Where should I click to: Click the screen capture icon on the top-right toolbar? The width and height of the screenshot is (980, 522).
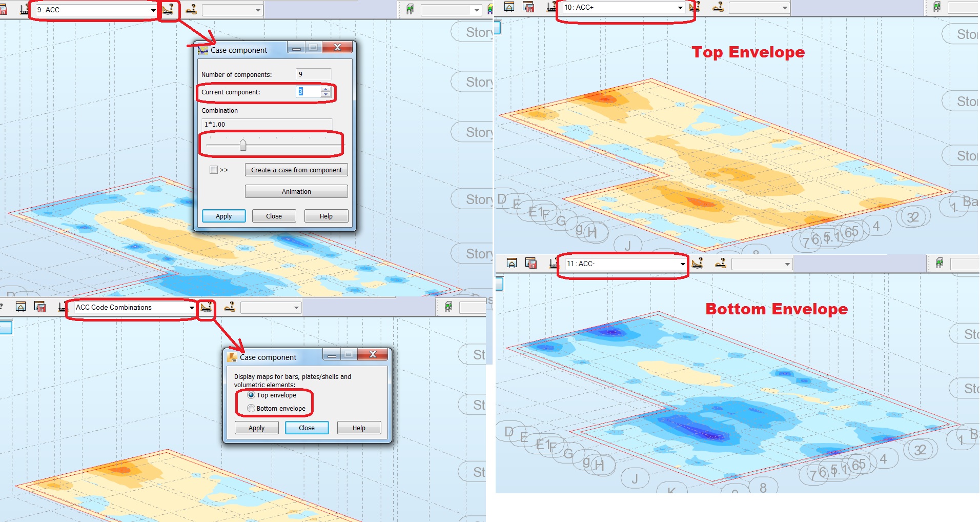pos(510,7)
